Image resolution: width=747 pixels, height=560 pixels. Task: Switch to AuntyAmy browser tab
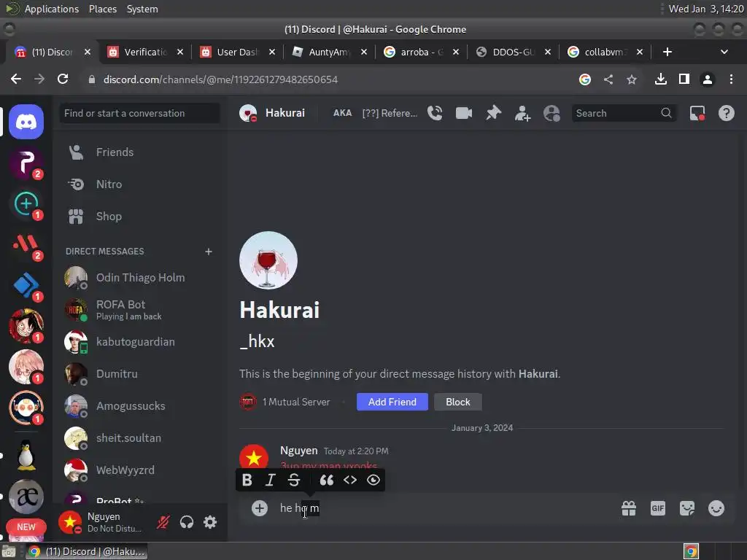pos(330,52)
